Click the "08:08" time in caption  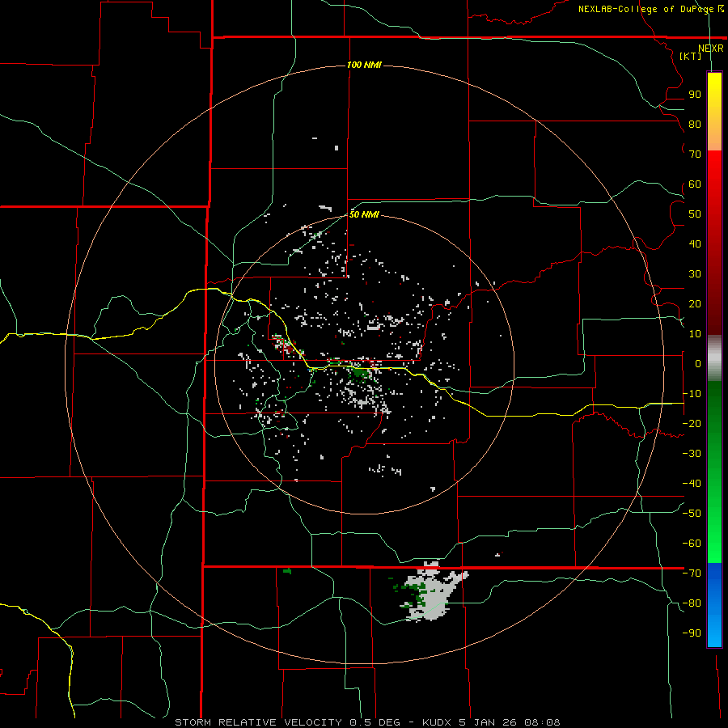click(542, 722)
